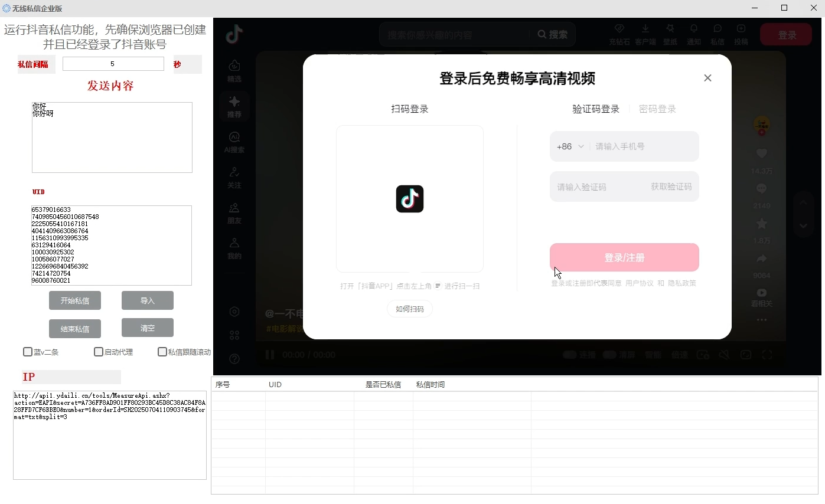Switch to the 密码登录 tab
The image size is (825, 504).
click(657, 109)
